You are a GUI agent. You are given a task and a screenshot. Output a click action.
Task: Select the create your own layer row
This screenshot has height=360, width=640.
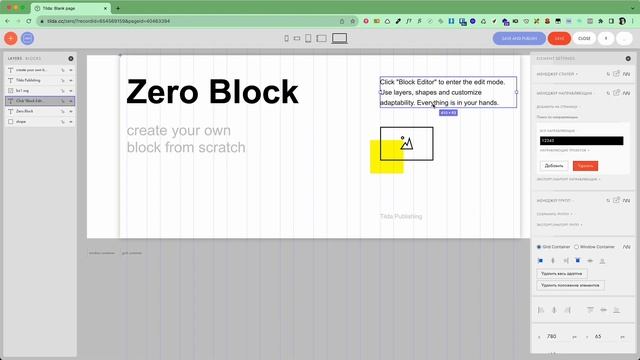(x=40, y=70)
